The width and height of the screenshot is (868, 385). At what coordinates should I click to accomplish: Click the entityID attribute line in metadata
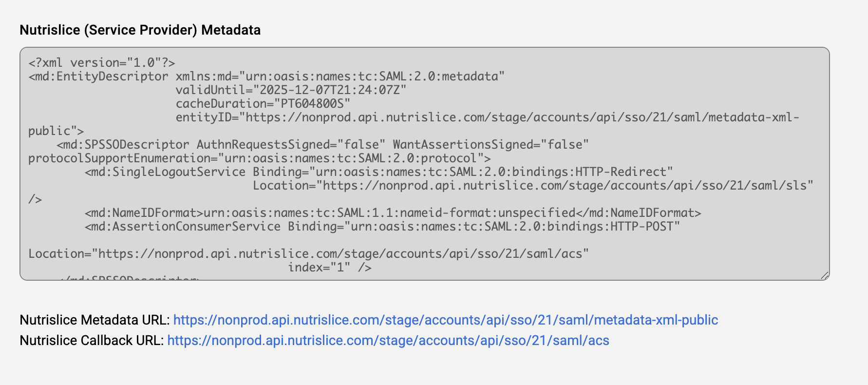pos(487,117)
